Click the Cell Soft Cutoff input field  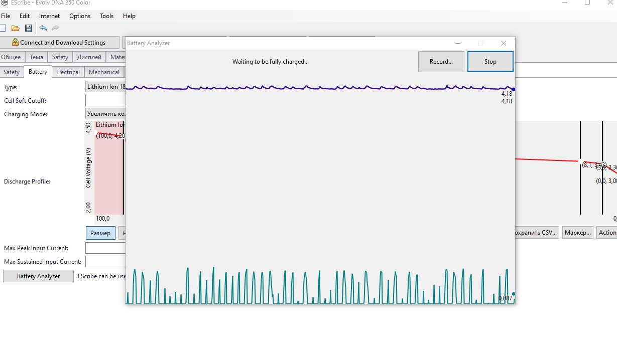click(x=105, y=101)
